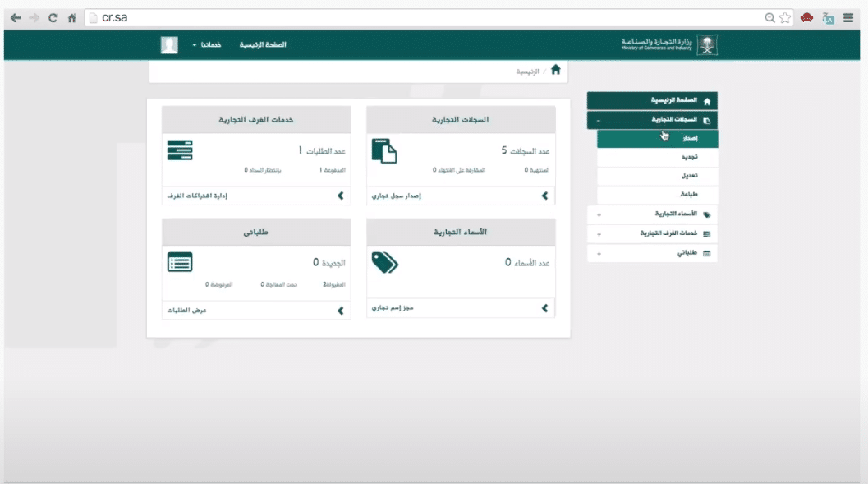Select طباعة in the sidebar submenu
Viewport: 868px width, 484px height.
click(658, 195)
